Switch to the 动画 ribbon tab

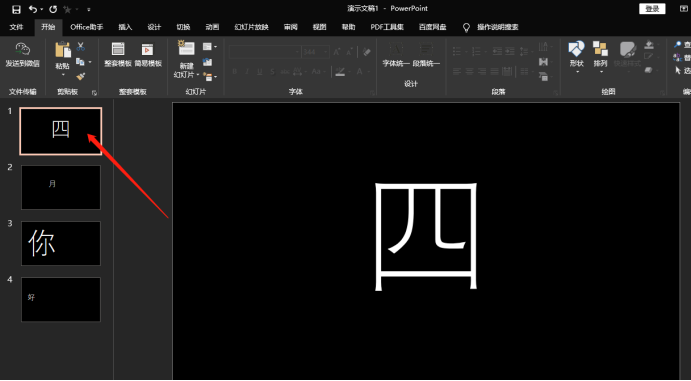[212, 27]
